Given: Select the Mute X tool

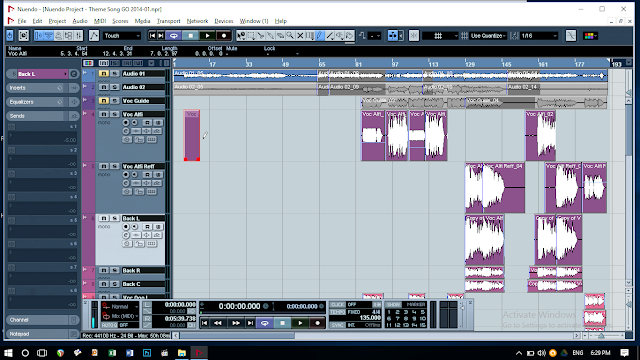Looking at the screenshot, I should coord(300,36).
